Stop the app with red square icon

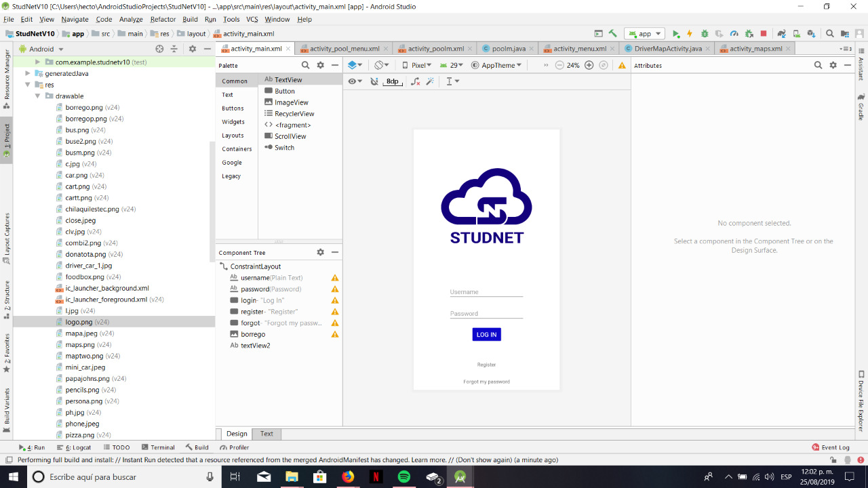click(764, 33)
